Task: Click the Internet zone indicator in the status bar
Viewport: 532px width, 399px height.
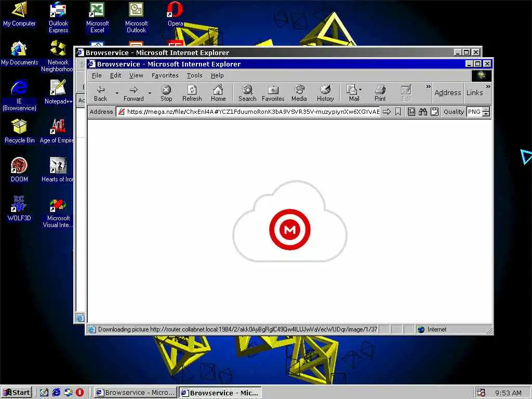Action: pyautogui.click(x=432, y=329)
